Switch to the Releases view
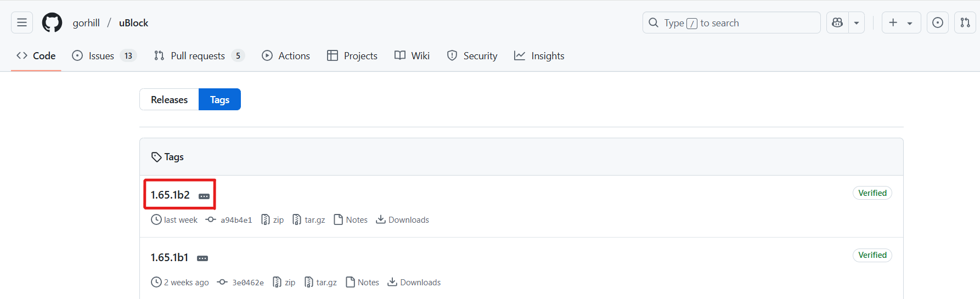This screenshot has width=980, height=299. coord(169,99)
